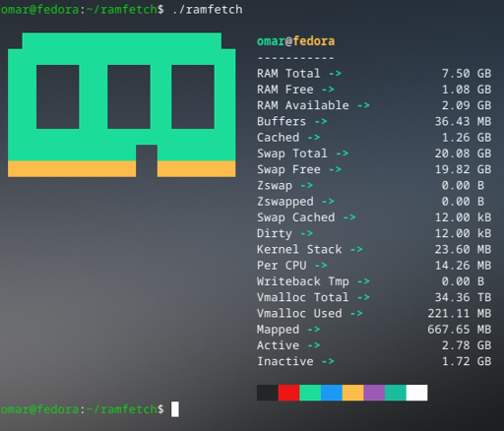Click the Vmalloc Used label
Viewport: 504px width, 431px height.
tap(299, 313)
